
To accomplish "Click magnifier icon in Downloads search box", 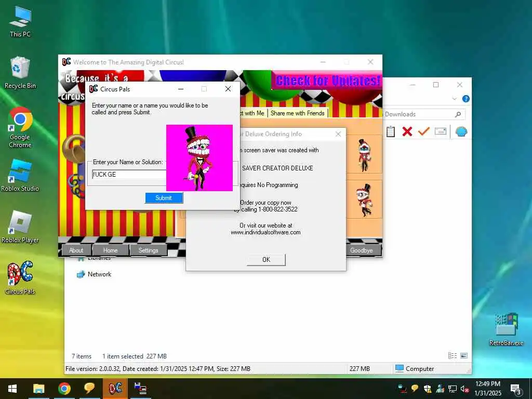I will point(458,114).
